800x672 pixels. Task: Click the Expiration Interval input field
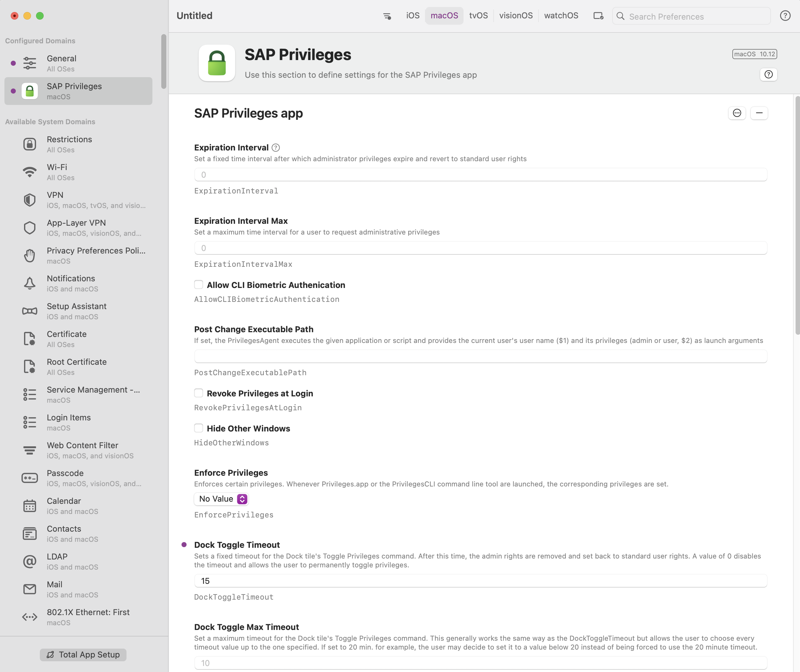tap(480, 174)
